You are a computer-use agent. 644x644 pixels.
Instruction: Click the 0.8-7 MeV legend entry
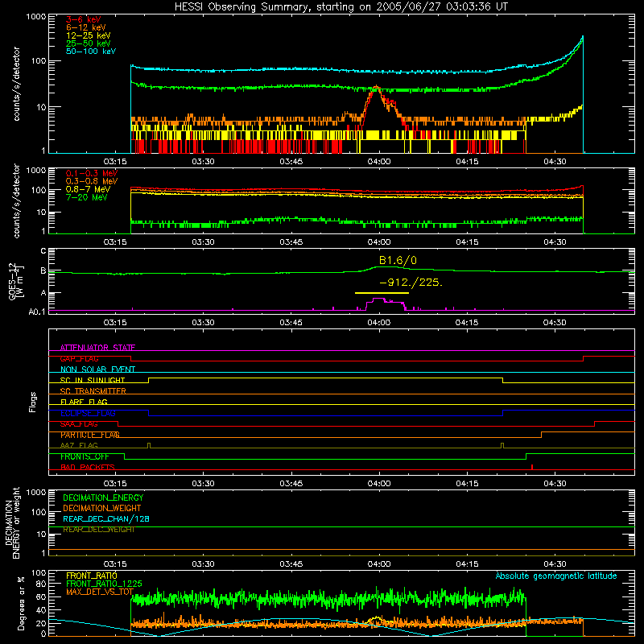pos(88,189)
